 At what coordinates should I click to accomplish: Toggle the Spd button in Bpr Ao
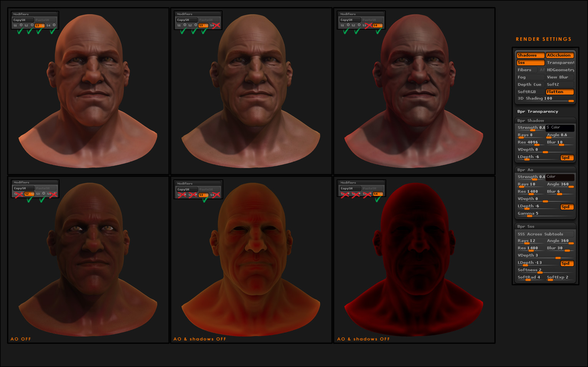click(567, 207)
